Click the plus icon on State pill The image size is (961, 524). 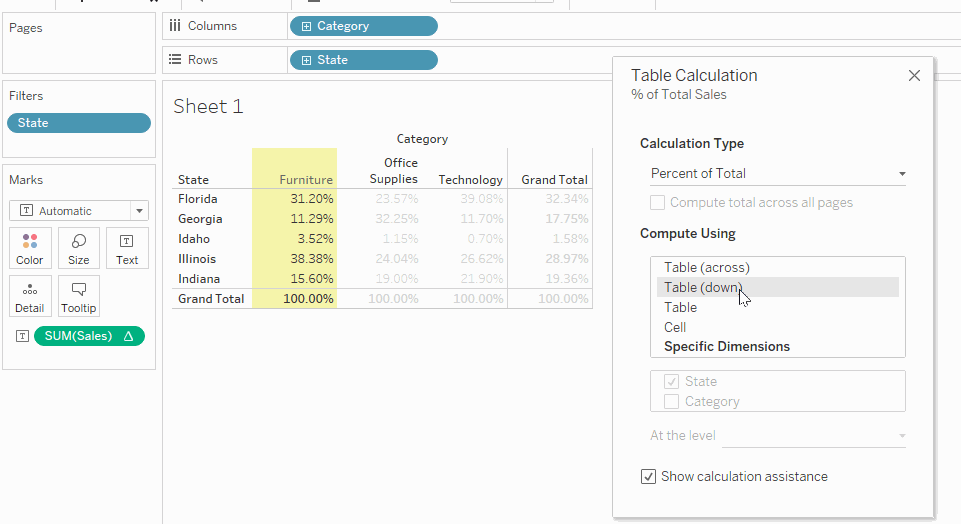click(306, 60)
